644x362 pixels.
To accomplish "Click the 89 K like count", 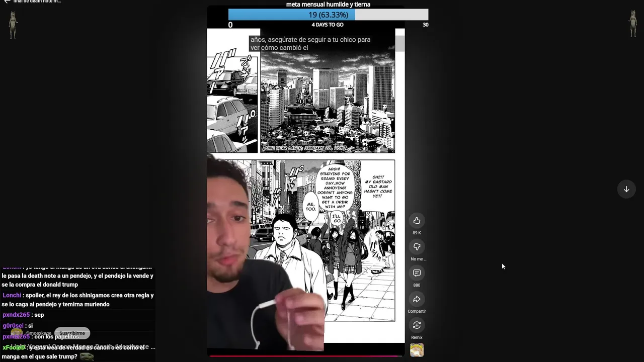I will pyautogui.click(x=417, y=233).
